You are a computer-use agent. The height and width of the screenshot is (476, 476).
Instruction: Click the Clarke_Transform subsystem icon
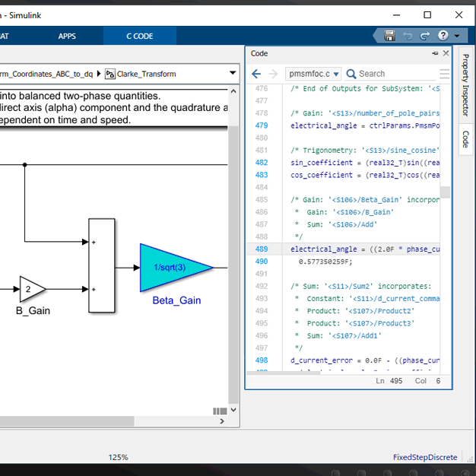click(x=110, y=74)
